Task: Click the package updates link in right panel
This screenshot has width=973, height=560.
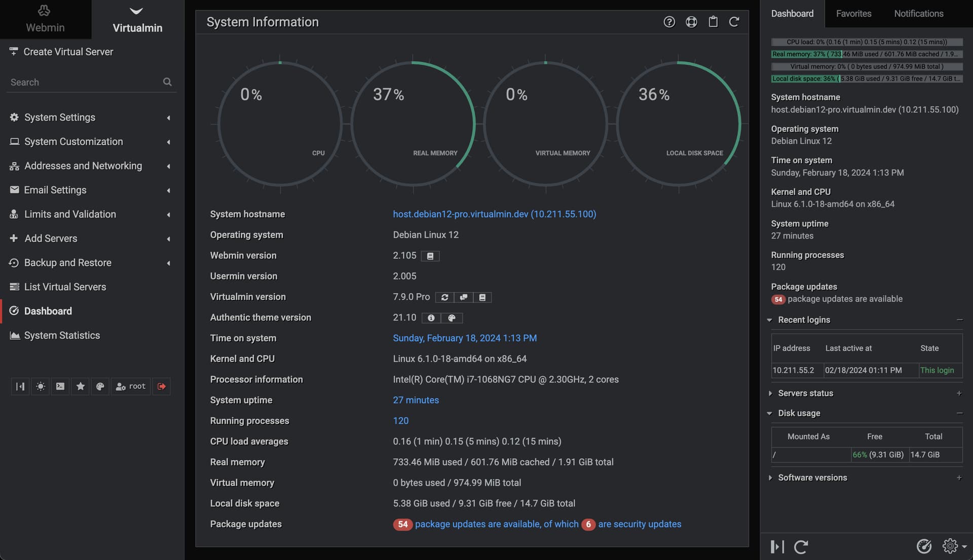Action: 845,299
